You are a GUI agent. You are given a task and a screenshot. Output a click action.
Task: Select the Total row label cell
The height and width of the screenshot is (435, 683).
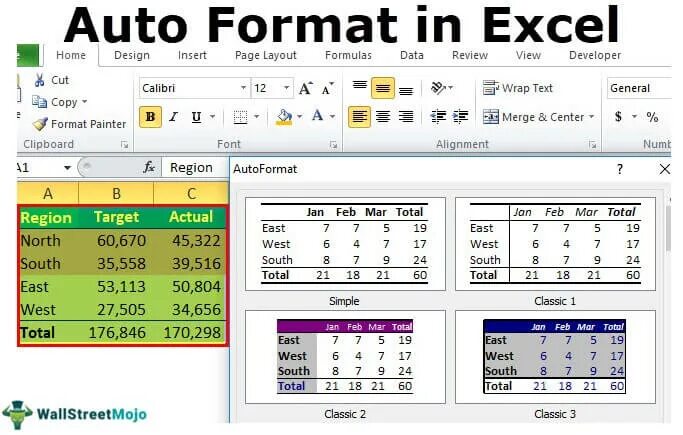click(x=48, y=333)
